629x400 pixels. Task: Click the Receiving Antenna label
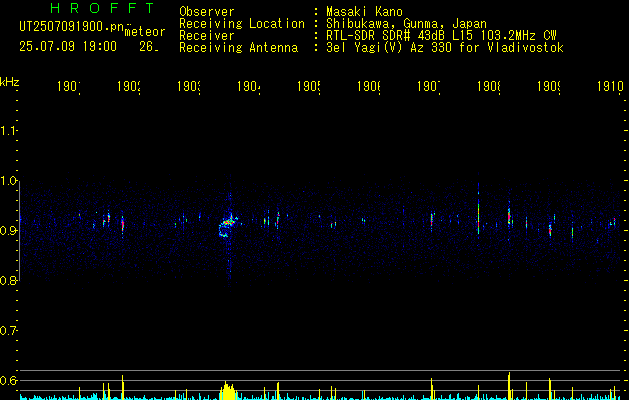[238, 48]
